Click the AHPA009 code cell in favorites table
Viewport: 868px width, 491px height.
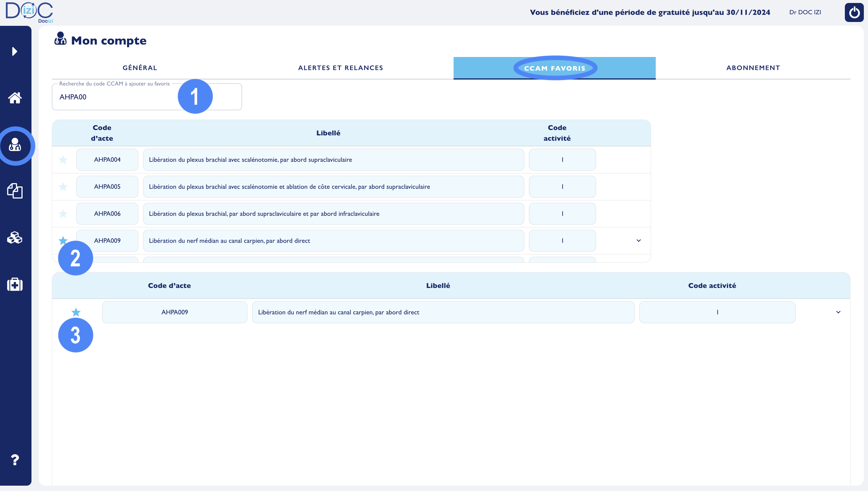(175, 312)
